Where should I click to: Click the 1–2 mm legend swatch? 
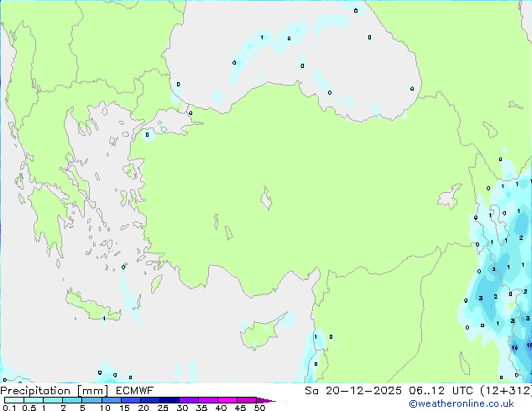[x=53, y=400]
